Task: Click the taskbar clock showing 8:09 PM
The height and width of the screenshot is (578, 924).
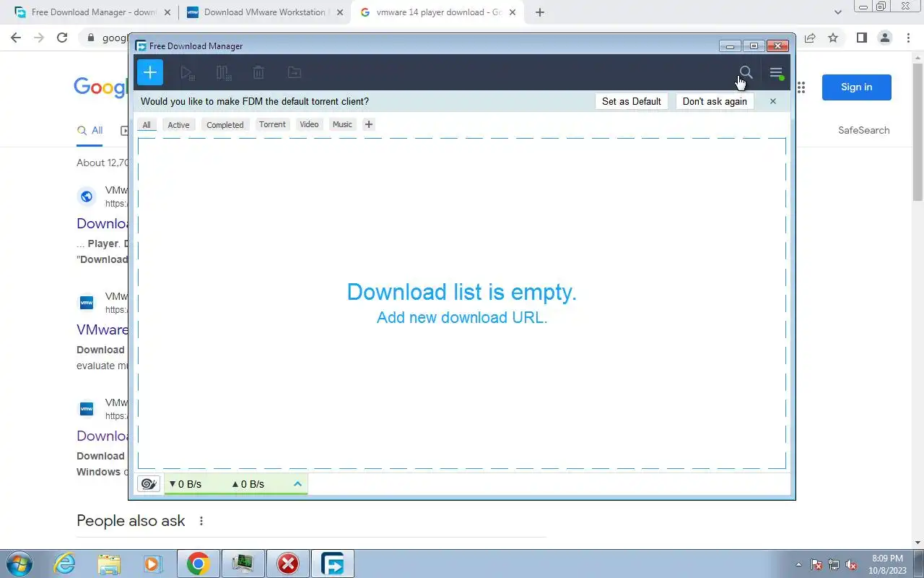Action: pos(888,564)
